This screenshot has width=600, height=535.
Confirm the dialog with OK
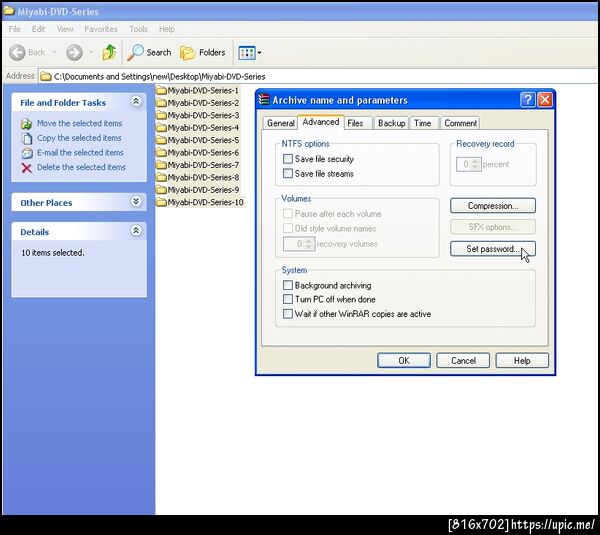click(x=404, y=360)
